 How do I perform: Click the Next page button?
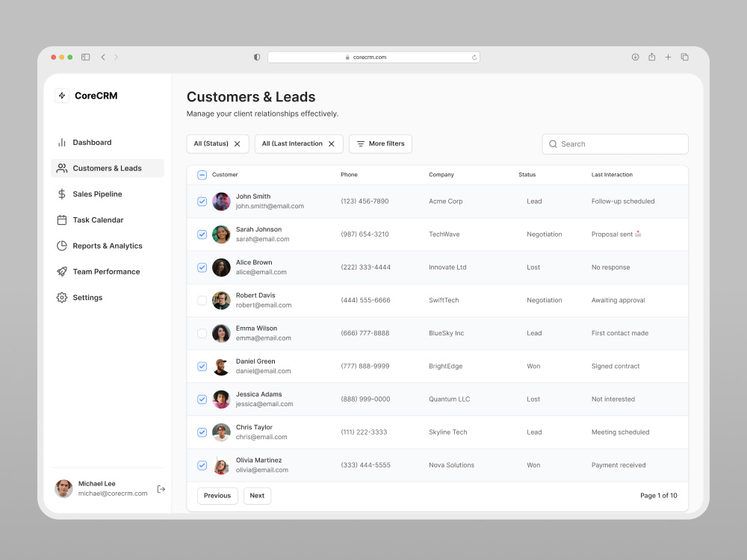[x=257, y=496]
